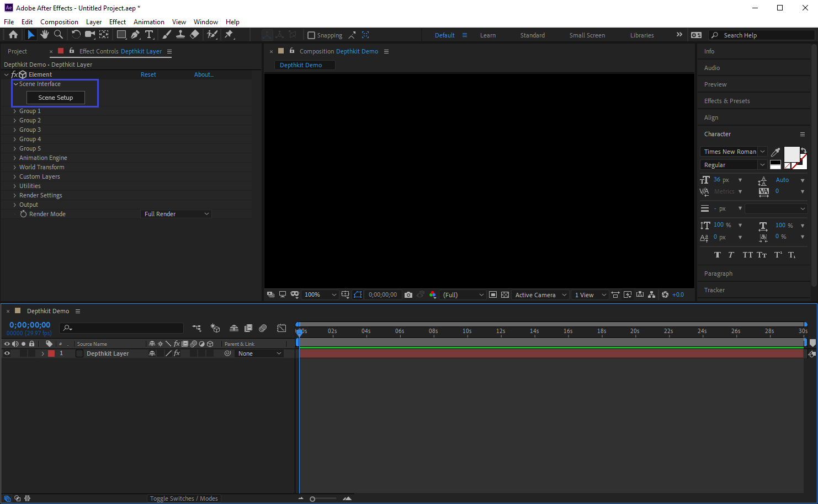Select the Eraser tool
The width and height of the screenshot is (818, 504).
tap(194, 35)
